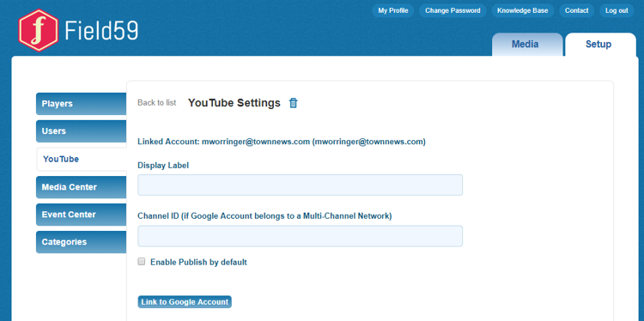Click the Contact button
This screenshot has height=321, width=644.
point(577,10)
